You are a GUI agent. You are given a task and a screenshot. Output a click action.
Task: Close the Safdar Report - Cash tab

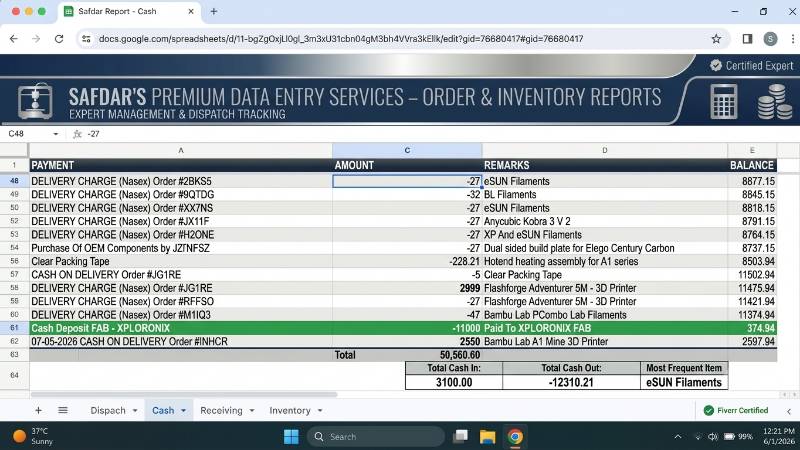[x=191, y=11]
